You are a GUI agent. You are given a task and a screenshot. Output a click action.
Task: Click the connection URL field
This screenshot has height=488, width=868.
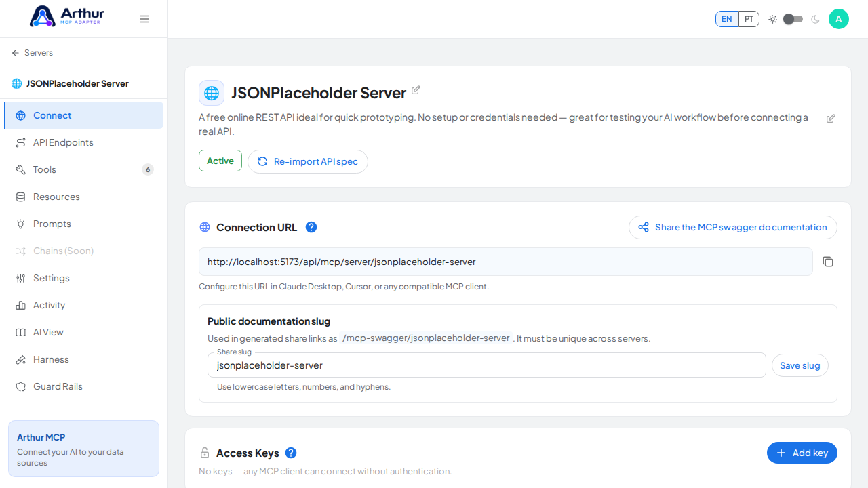506,262
